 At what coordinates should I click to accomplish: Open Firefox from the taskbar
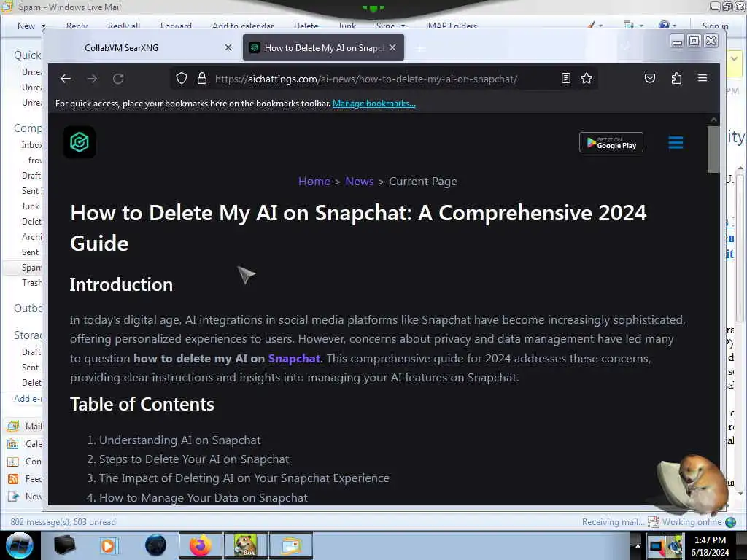coord(200,545)
